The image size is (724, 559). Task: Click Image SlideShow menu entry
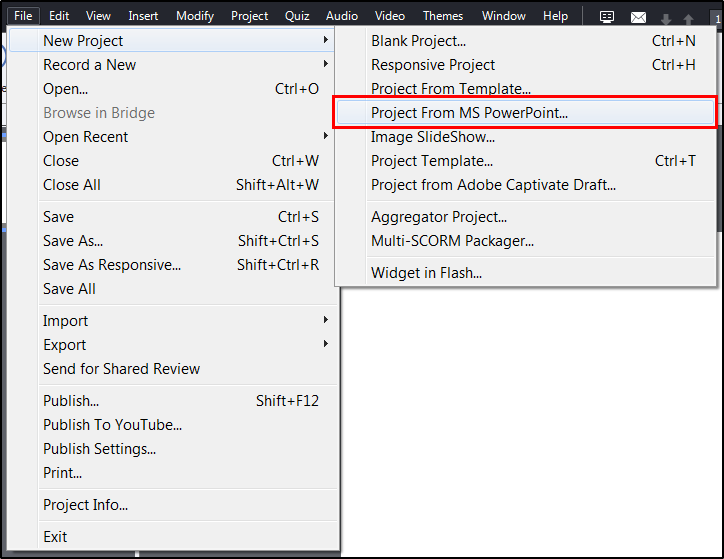coord(433,136)
